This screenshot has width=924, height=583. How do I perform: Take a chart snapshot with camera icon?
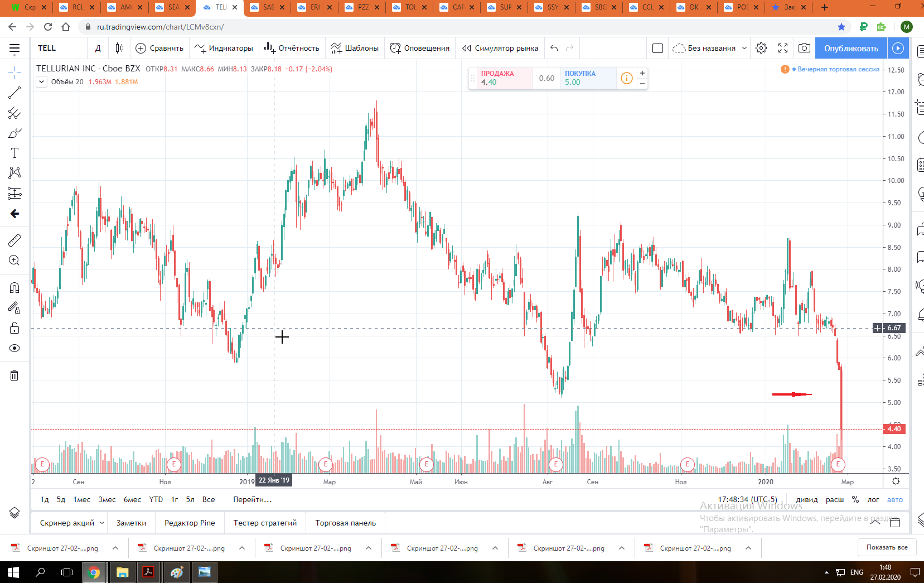point(804,48)
